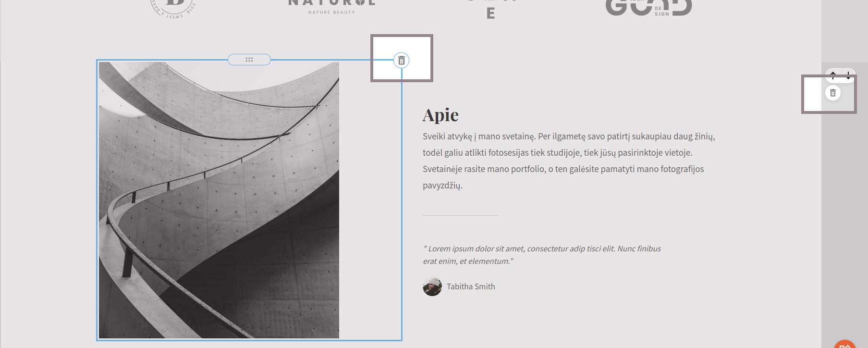Viewport: 868px width, 348px height.
Task: Move the section up with arrow
Action: click(833, 75)
